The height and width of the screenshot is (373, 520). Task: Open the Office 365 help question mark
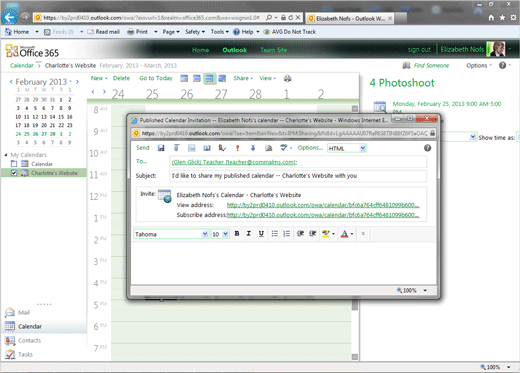point(502,65)
